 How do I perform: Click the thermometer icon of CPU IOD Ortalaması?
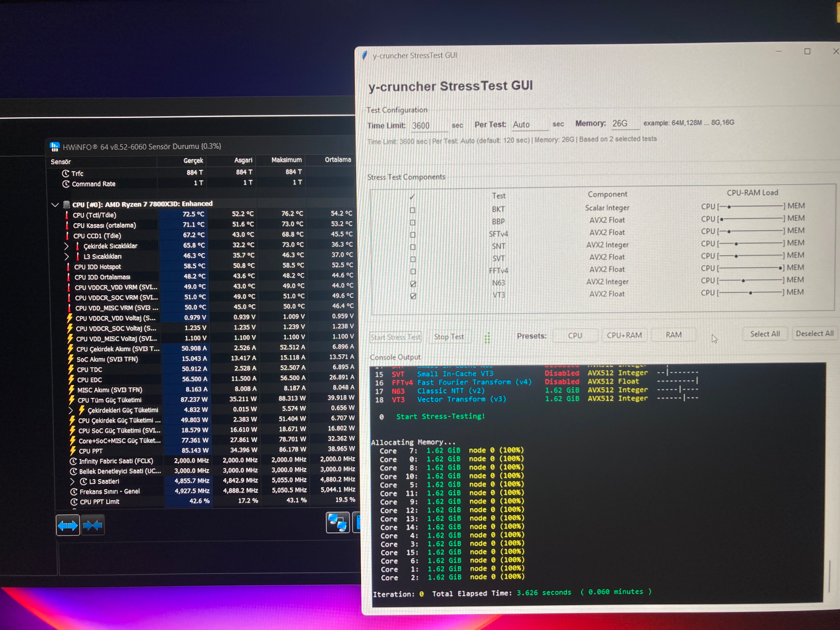(69, 277)
